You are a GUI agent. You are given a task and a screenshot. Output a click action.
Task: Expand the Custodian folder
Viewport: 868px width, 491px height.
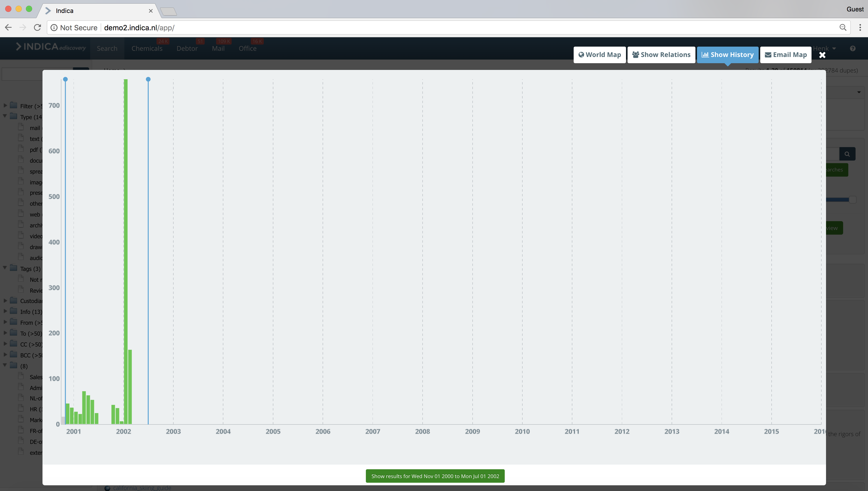pyautogui.click(x=5, y=300)
